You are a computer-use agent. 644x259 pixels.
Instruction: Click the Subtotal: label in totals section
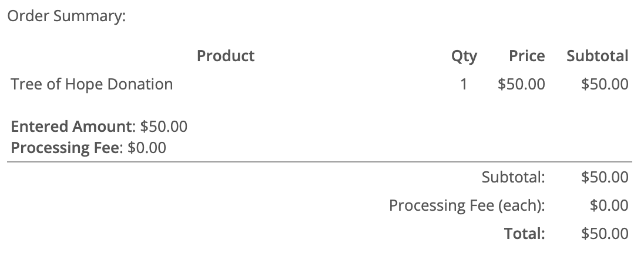click(513, 177)
